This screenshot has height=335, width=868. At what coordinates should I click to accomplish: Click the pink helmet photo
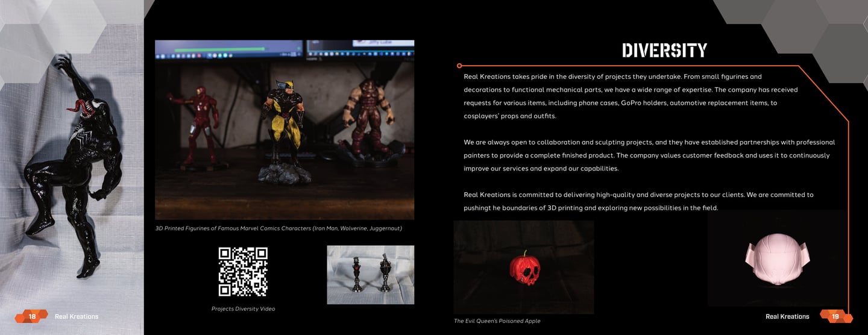point(778,258)
